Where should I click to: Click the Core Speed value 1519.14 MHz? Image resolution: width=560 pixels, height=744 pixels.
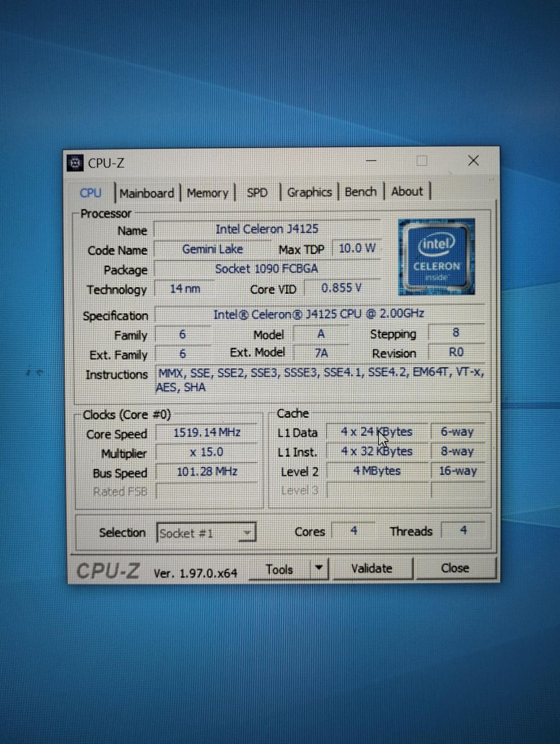206,433
